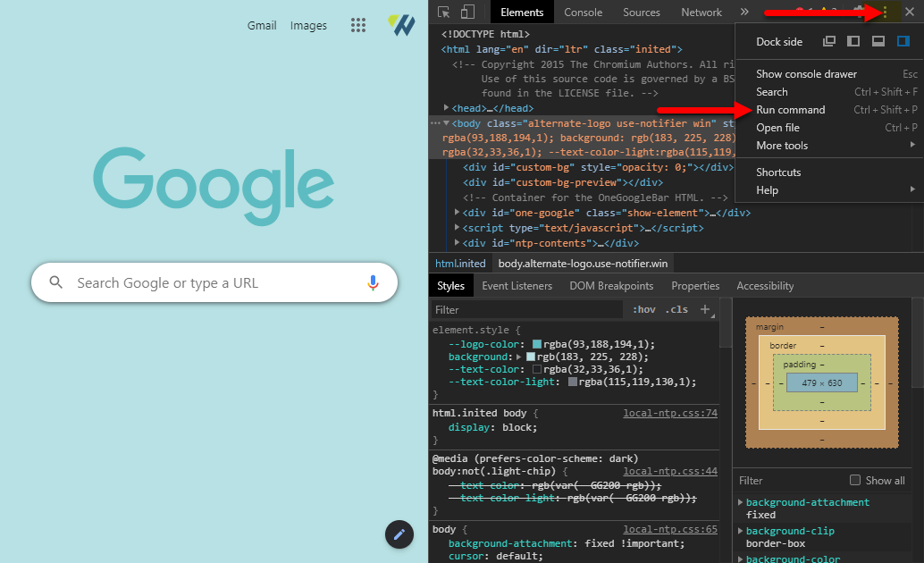Add a new style rule with the plus icon

point(705,309)
